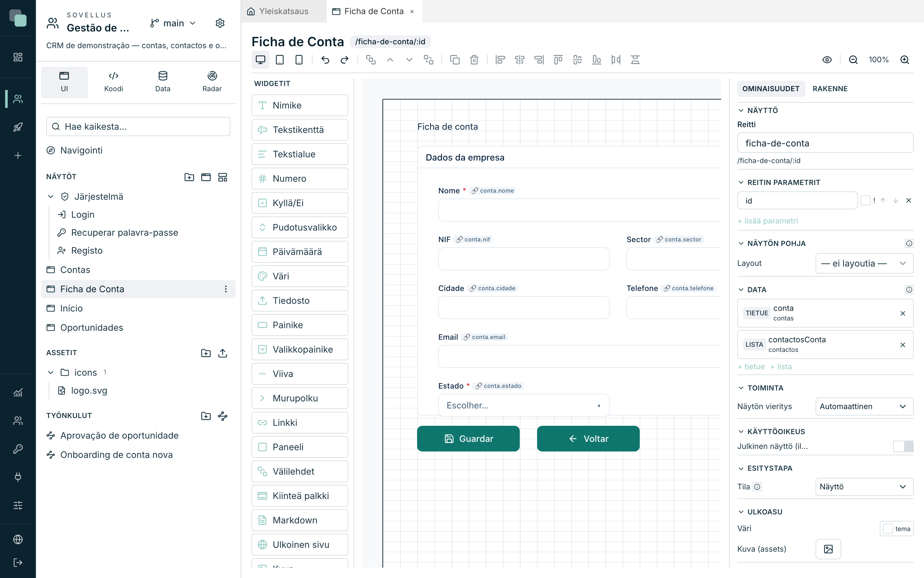Click info icon next to Data section
The height and width of the screenshot is (578, 924).
point(909,290)
